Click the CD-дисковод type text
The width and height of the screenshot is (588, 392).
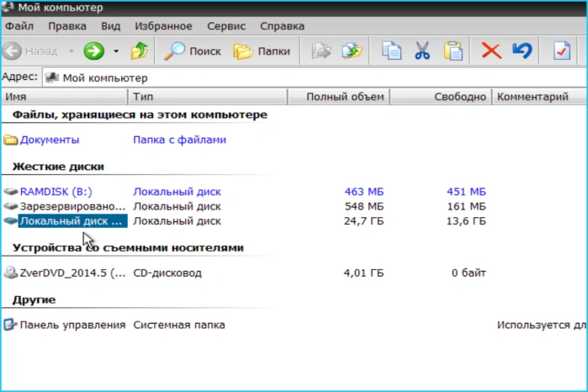pyautogui.click(x=167, y=273)
